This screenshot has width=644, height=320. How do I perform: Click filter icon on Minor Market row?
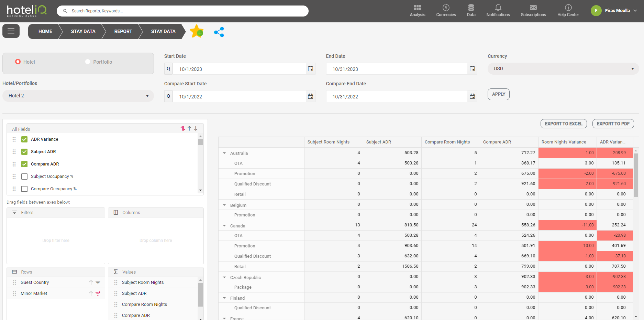[98, 294]
